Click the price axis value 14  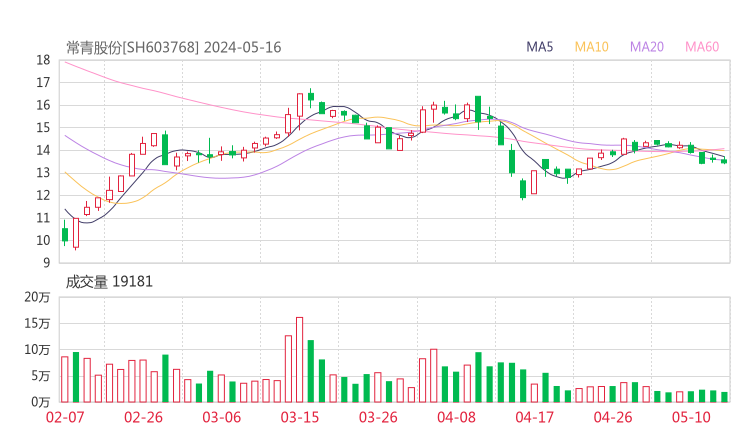[43, 150]
